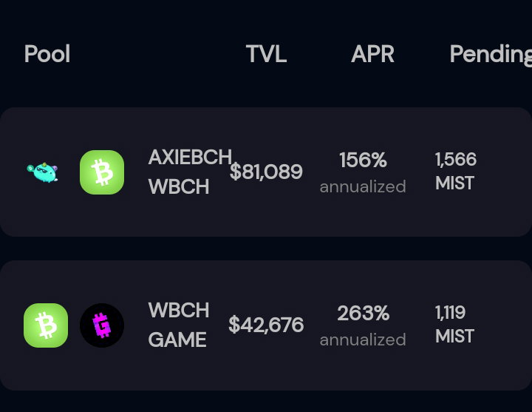Click the $42,676 TVL value
The image size is (532, 412).
click(266, 325)
